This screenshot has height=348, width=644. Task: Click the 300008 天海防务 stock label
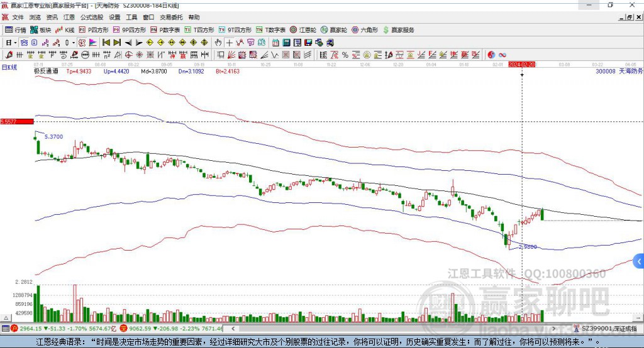tap(619, 71)
